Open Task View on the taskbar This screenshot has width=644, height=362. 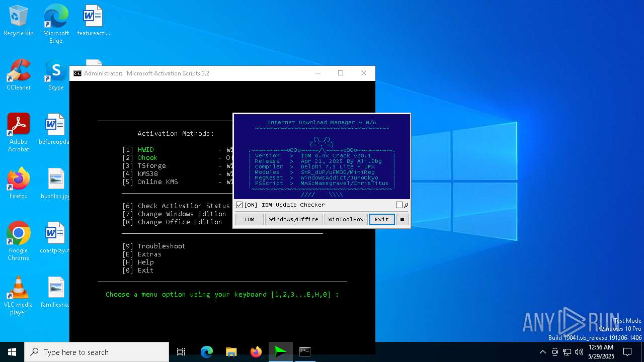tap(181, 352)
